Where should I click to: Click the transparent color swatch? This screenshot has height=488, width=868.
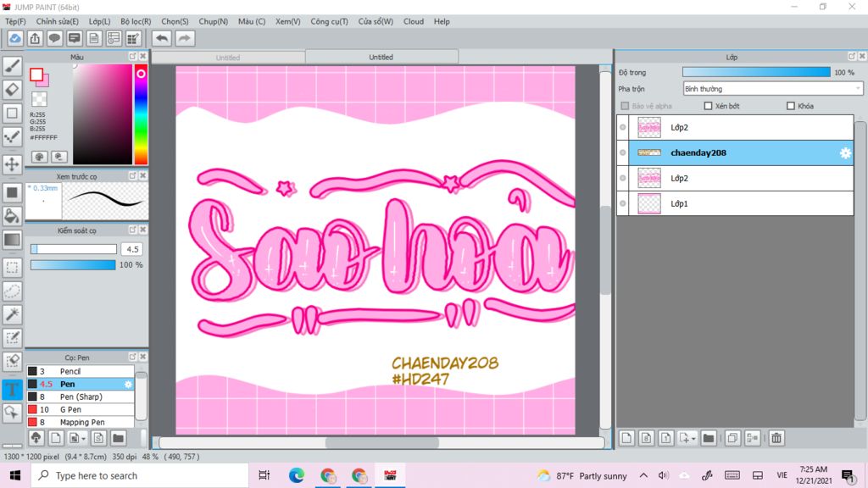pos(39,99)
